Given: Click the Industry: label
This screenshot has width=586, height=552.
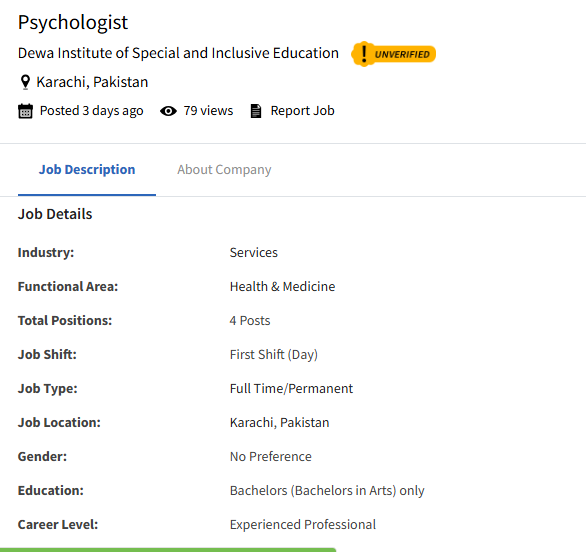Looking at the screenshot, I should pos(46,253).
